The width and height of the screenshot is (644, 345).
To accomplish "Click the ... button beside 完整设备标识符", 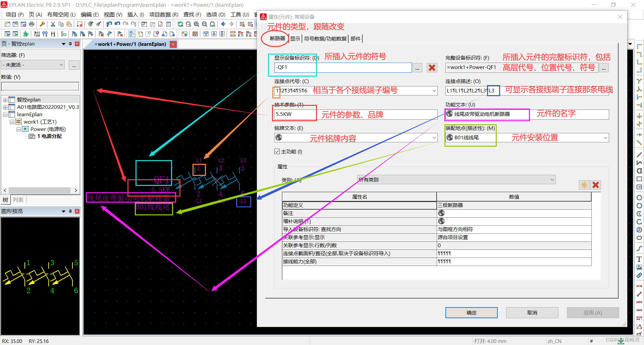I will coord(604,68).
